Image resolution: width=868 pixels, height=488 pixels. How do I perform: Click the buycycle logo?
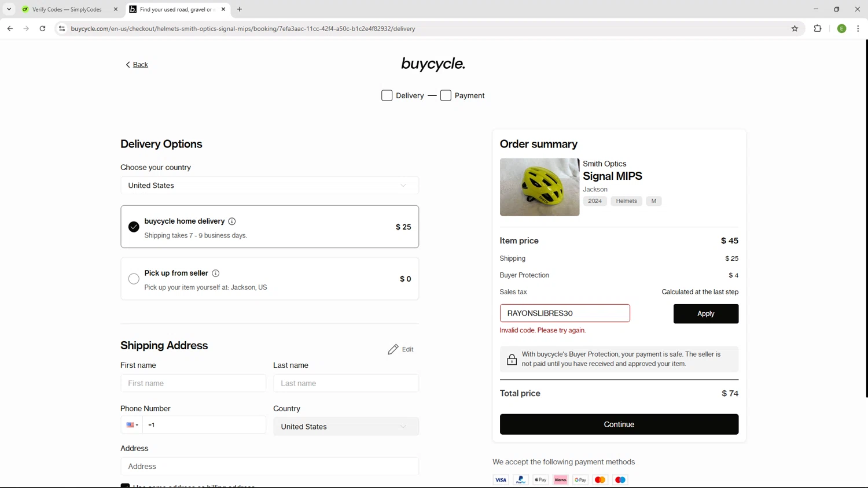coord(433,64)
